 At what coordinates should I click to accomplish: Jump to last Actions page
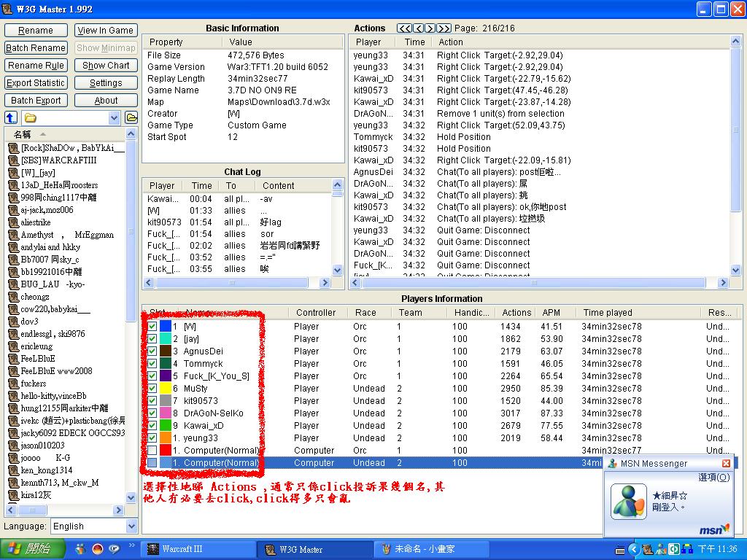(x=444, y=28)
